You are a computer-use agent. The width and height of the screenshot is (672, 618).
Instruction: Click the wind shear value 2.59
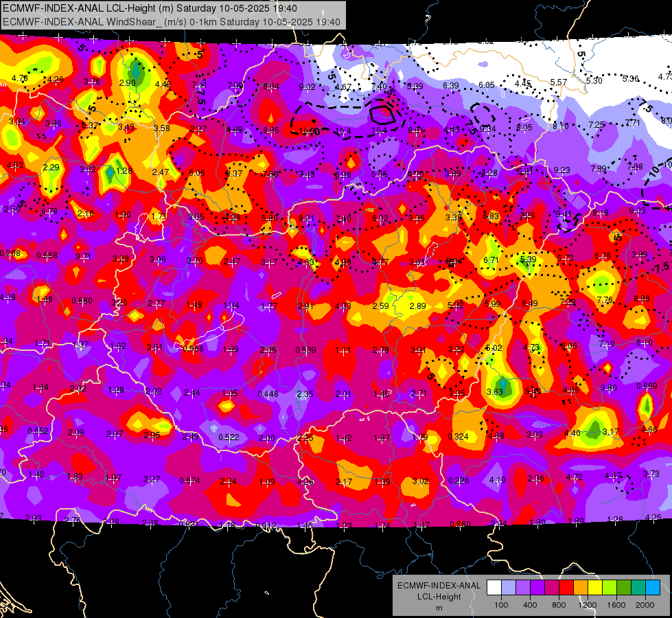[380, 306]
